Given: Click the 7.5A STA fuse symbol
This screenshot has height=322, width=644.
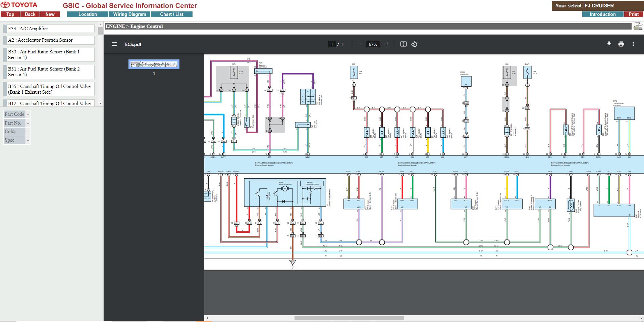Looking at the screenshot, I should pyautogui.click(x=234, y=72).
